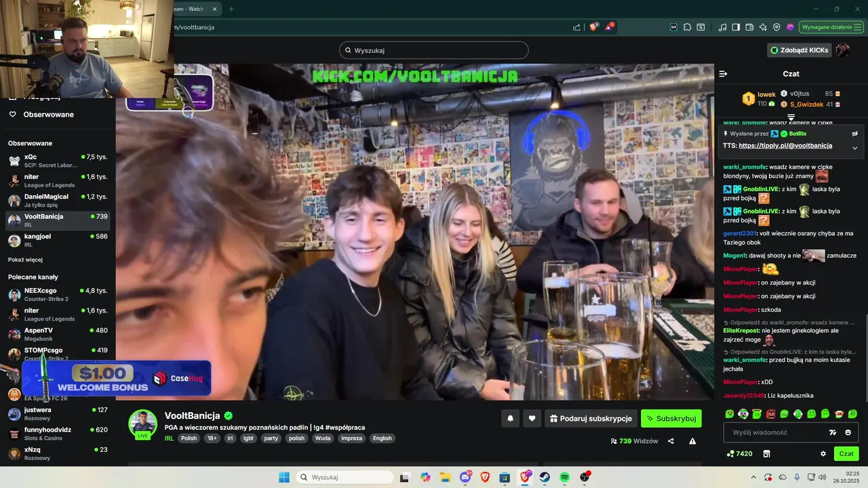Expand the leaderboard chevron under the gifters
Image resolution: width=868 pixels, height=488 pixels.
click(x=791, y=117)
